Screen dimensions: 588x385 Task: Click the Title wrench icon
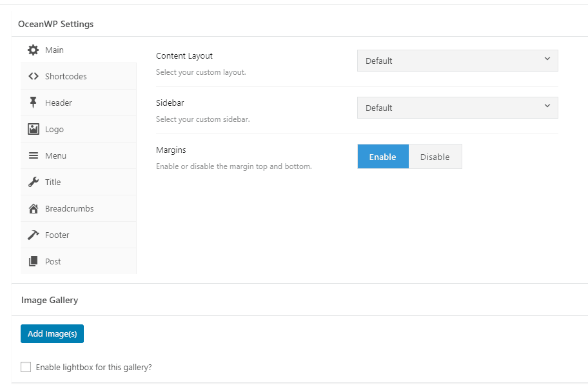tap(34, 182)
